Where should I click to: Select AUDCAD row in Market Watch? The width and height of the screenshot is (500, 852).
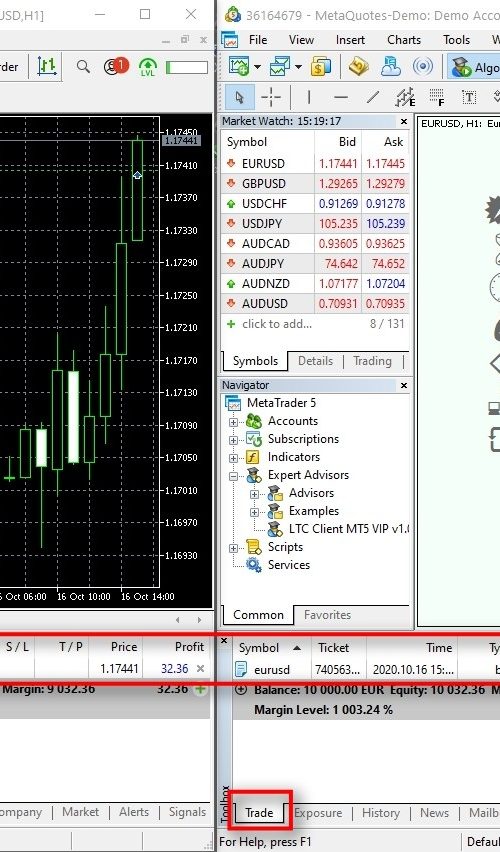click(315, 243)
